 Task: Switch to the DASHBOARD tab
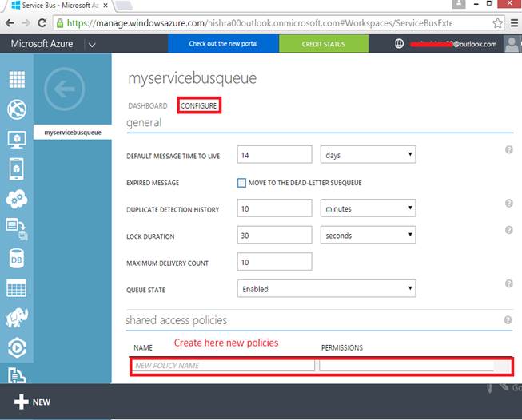pyautogui.click(x=148, y=105)
